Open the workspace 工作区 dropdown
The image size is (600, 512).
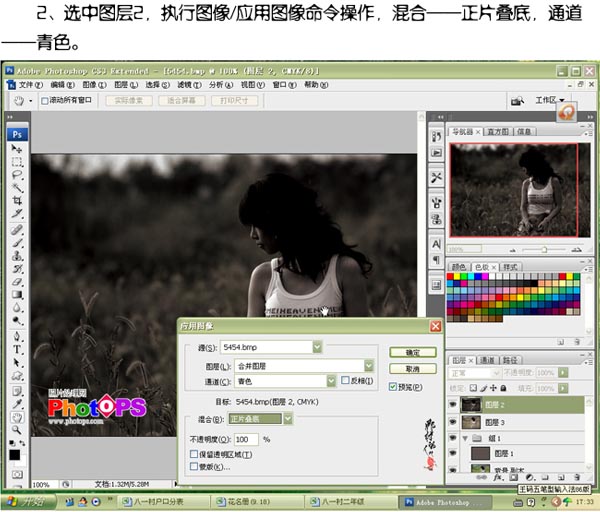[550, 100]
